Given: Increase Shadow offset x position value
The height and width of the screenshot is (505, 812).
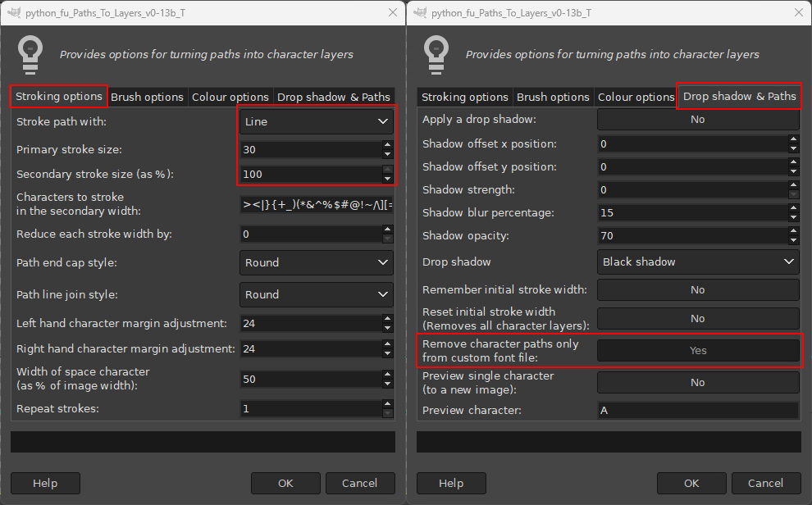Looking at the screenshot, I should click(793, 139).
